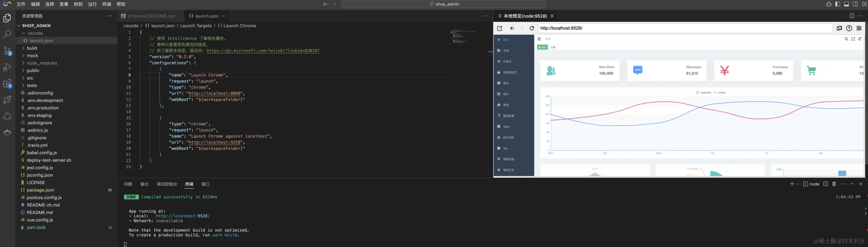Click the Messages chat bubble icon
Screen dimensions: 868x247
click(x=637, y=70)
